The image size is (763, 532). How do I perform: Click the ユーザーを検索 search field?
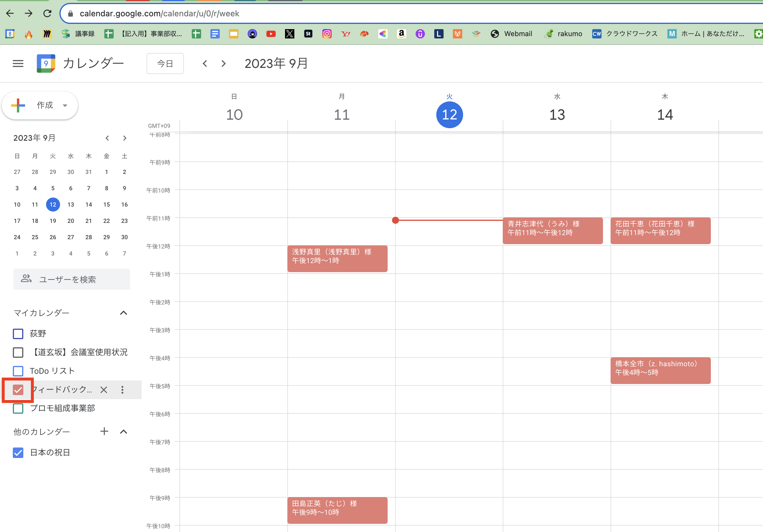pos(71,279)
